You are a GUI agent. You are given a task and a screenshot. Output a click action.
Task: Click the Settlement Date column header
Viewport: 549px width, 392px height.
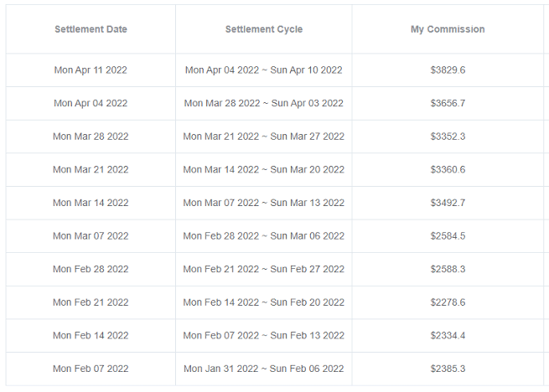(91, 29)
